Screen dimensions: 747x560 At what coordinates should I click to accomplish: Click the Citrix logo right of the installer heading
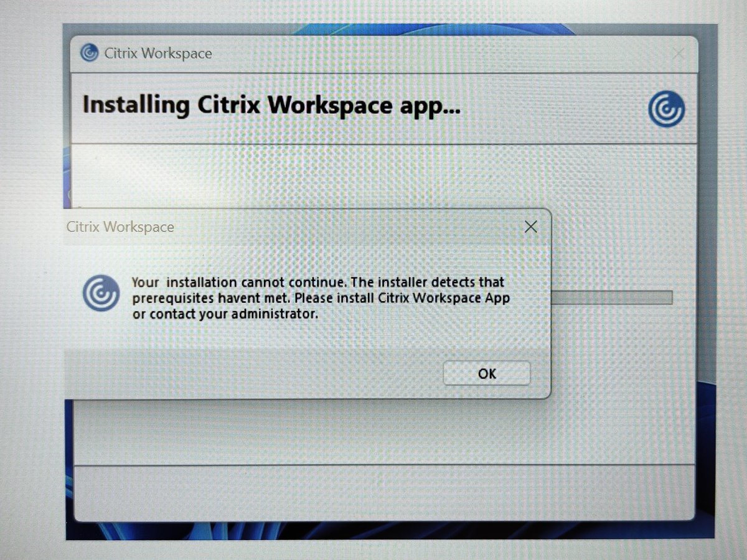667,110
